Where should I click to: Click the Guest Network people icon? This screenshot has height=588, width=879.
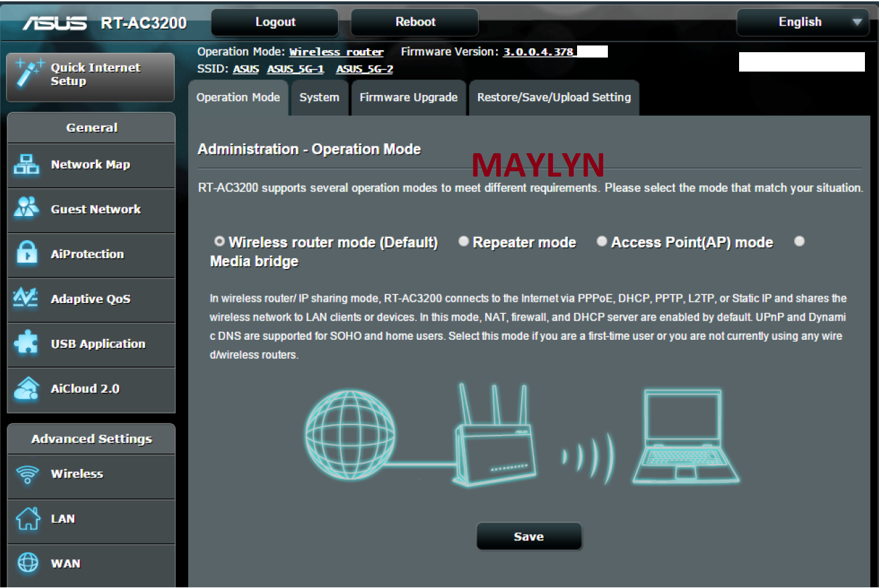point(27,209)
